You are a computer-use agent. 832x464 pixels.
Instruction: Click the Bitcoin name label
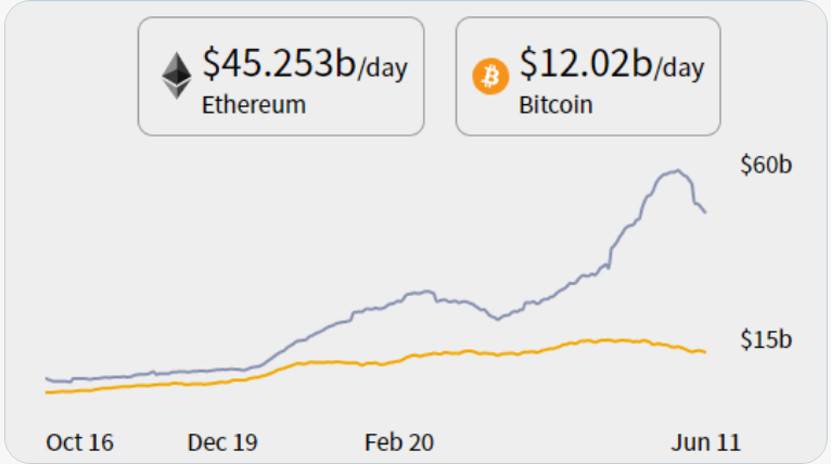(556, 104)
